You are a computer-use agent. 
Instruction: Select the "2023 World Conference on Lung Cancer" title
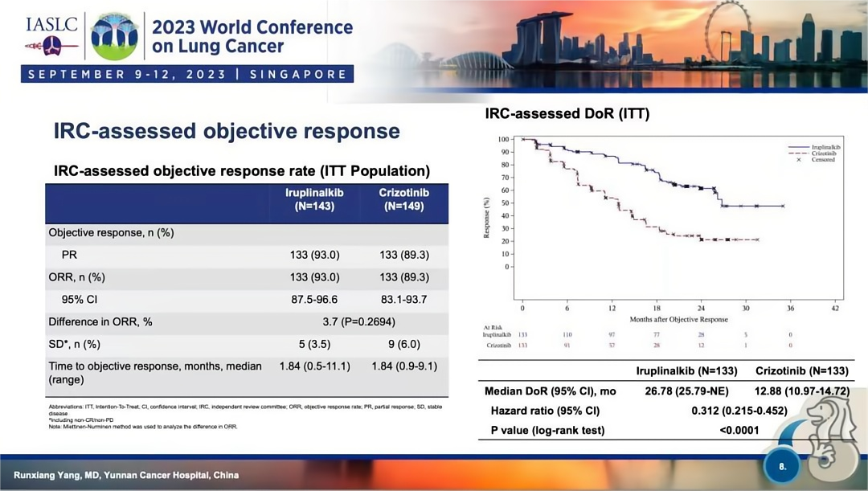(x=252, y=36)
